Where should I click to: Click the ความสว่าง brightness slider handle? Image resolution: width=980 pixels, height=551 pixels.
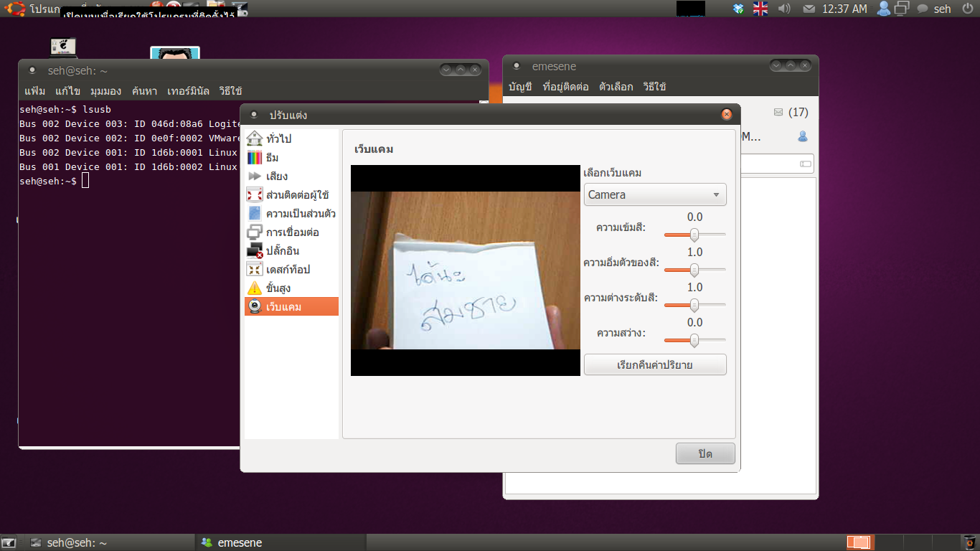tap(694, 339)
